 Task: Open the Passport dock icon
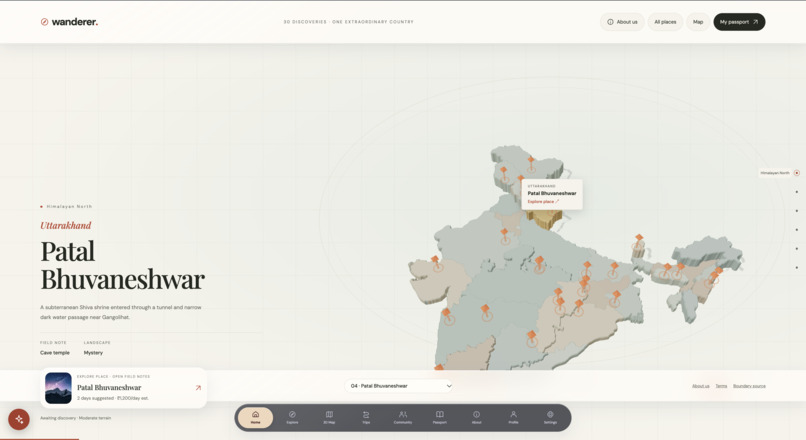439,417
